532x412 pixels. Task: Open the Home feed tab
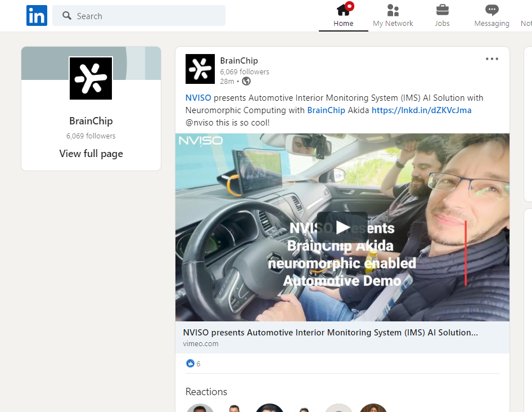click(x=343, y=16)
